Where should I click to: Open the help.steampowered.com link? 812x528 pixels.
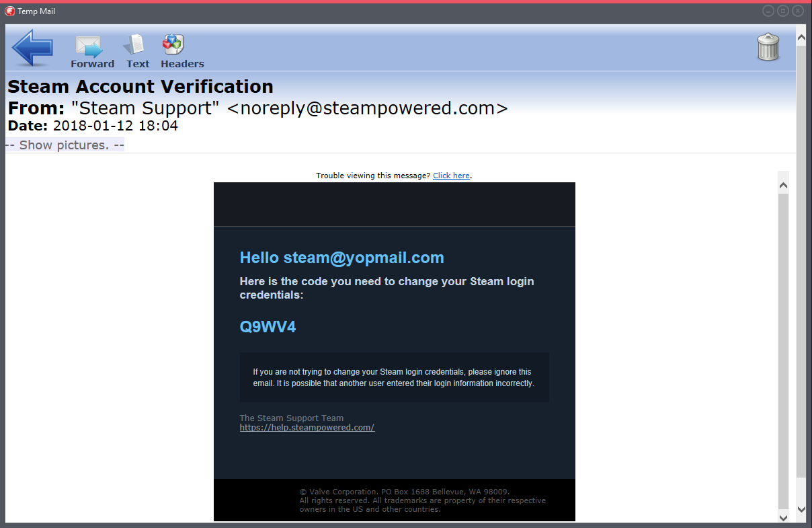point(307,428)
